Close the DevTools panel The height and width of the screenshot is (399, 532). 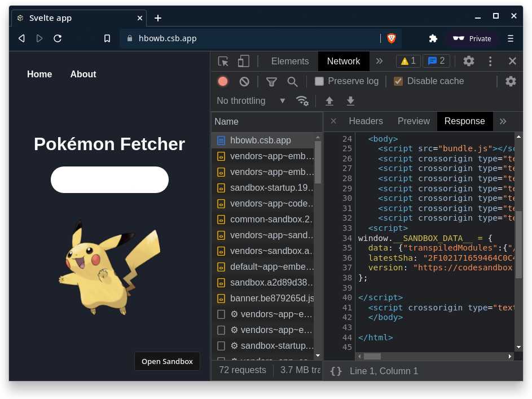point(512,61)
